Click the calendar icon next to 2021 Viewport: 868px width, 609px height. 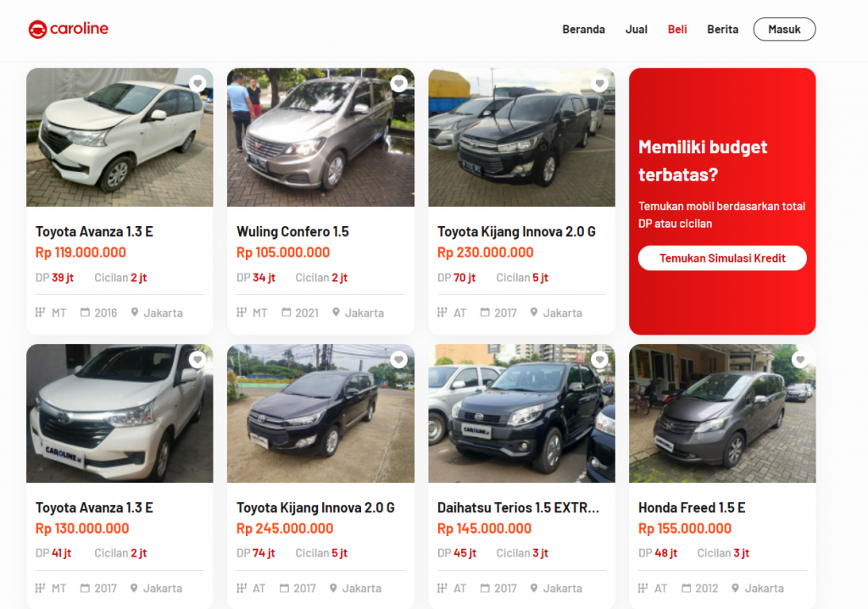287,313
